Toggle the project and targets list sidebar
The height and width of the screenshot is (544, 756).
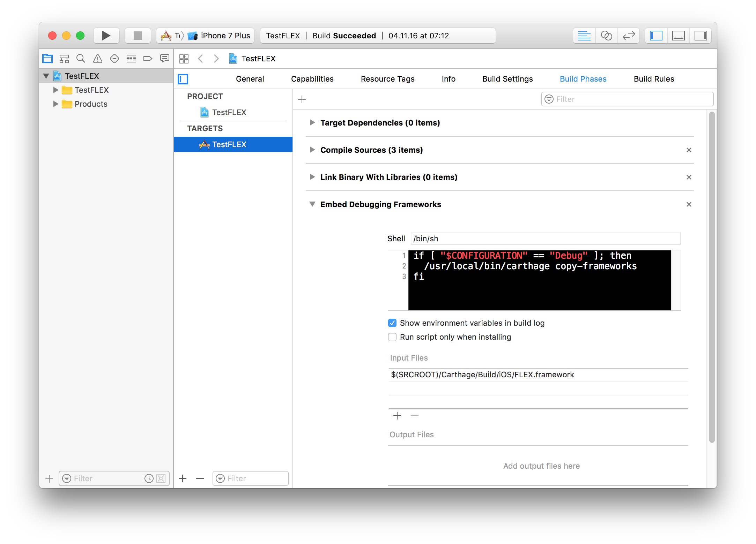pos(183,79)
